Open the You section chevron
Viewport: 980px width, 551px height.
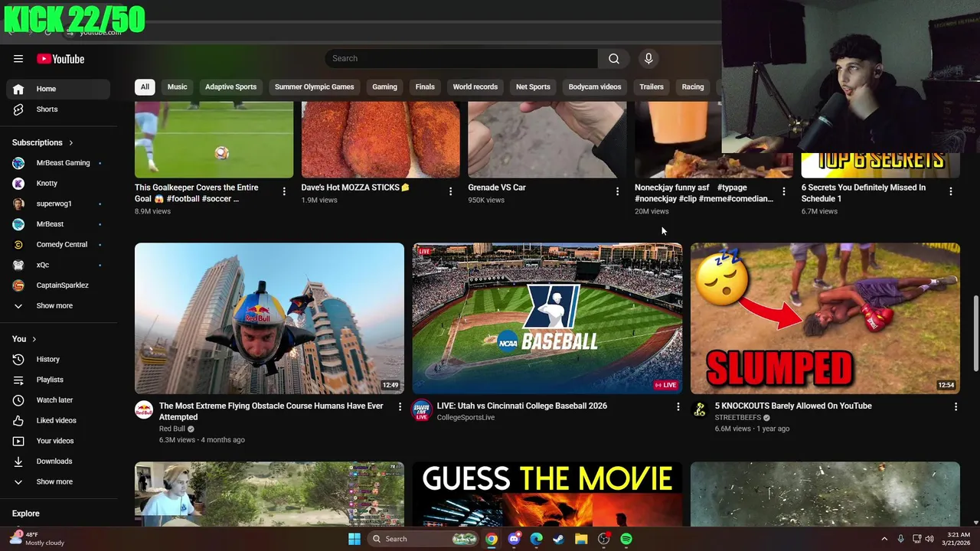pyautogui.click(x=34, y=339)
